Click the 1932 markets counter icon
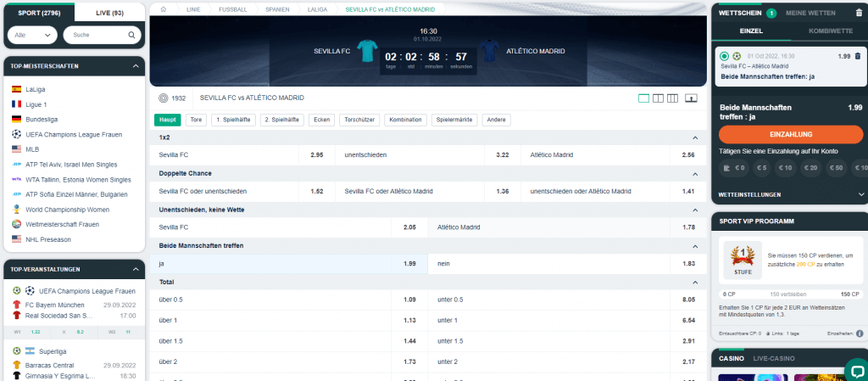868x381 pixels. (x=163, y=98)
